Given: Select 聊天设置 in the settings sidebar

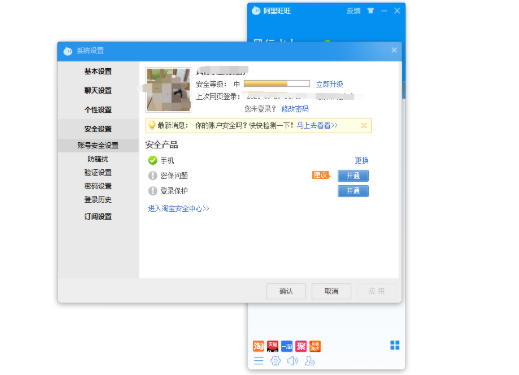Looking at the screenshot, I should pos(98,90).
